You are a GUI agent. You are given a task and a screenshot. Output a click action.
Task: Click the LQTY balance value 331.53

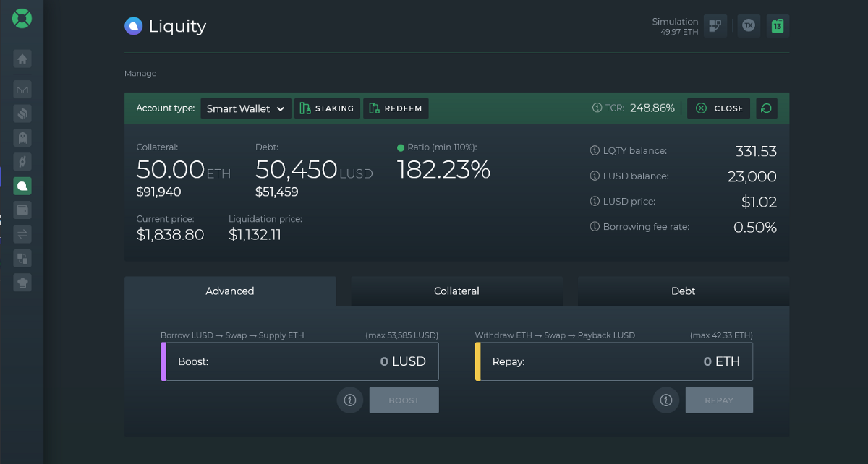(756, 152)
